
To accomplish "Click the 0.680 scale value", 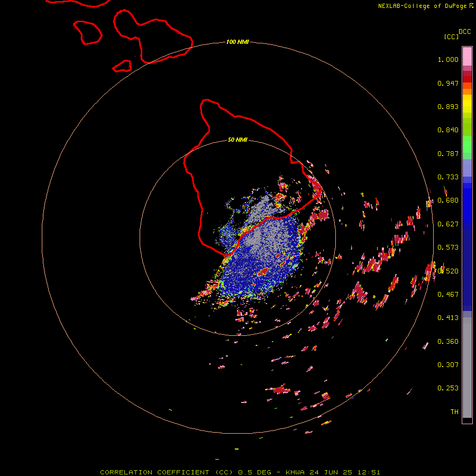I will (x=448, y=200).
